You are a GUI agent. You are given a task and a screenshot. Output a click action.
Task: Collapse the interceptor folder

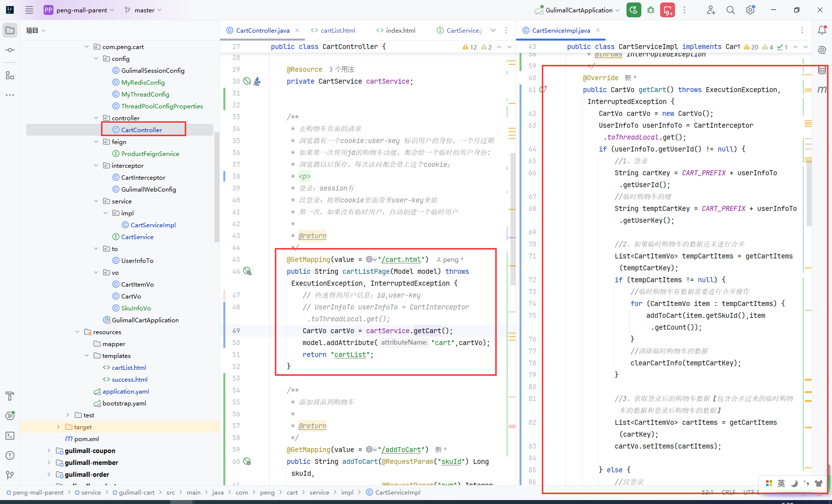[x=96, y=165]
